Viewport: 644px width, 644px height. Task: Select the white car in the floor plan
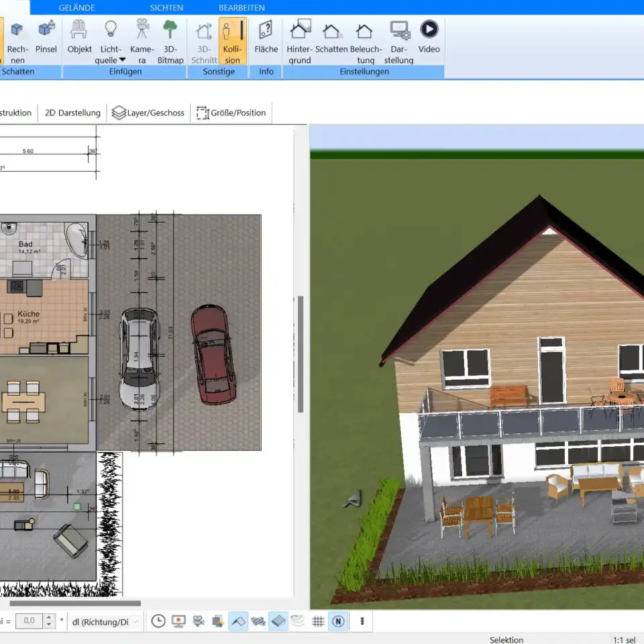(x=140, y=360)
